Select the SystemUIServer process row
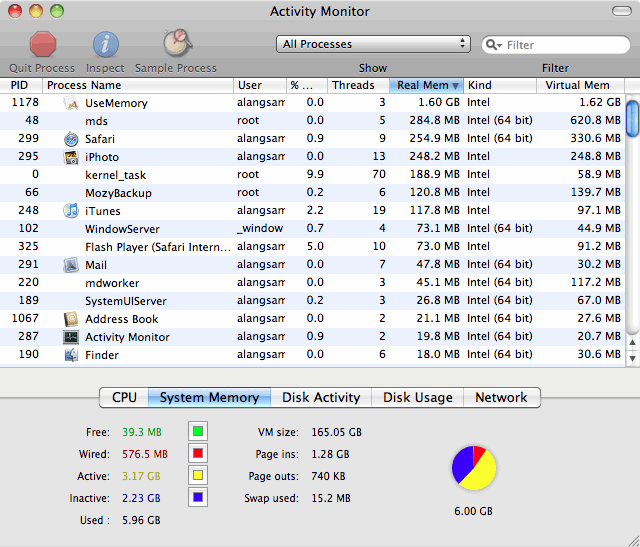Image resolution: width=640 pixels, height=547 pixels. [x=312, y=300]
